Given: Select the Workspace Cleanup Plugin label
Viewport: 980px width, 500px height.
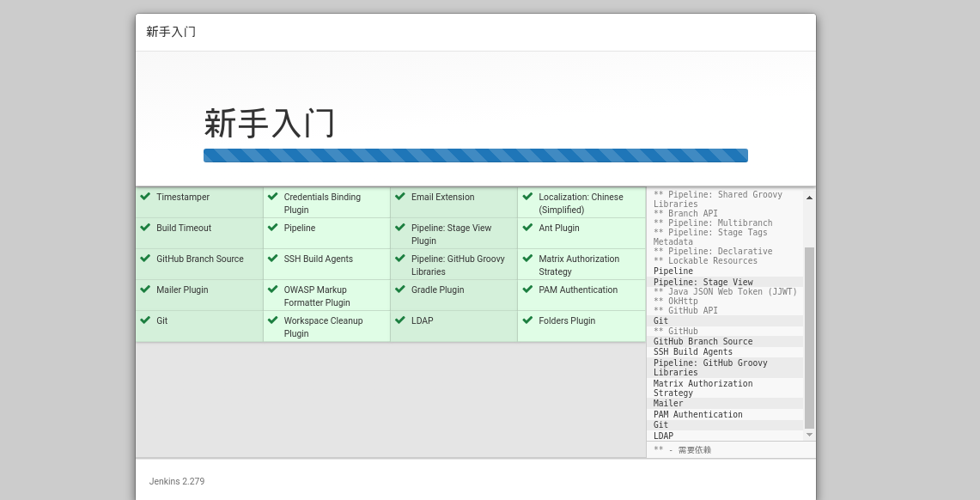Looking at the screenshot, I should pos(323,326).
